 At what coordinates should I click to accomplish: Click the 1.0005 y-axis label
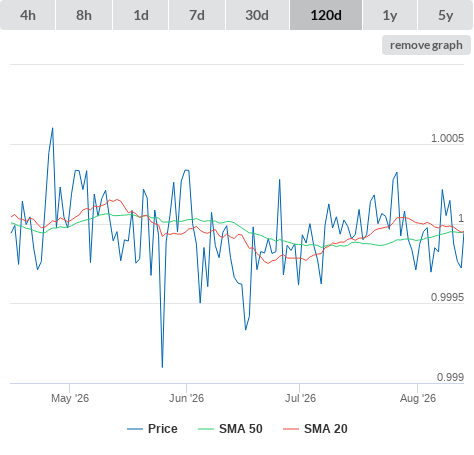[447, 138]
